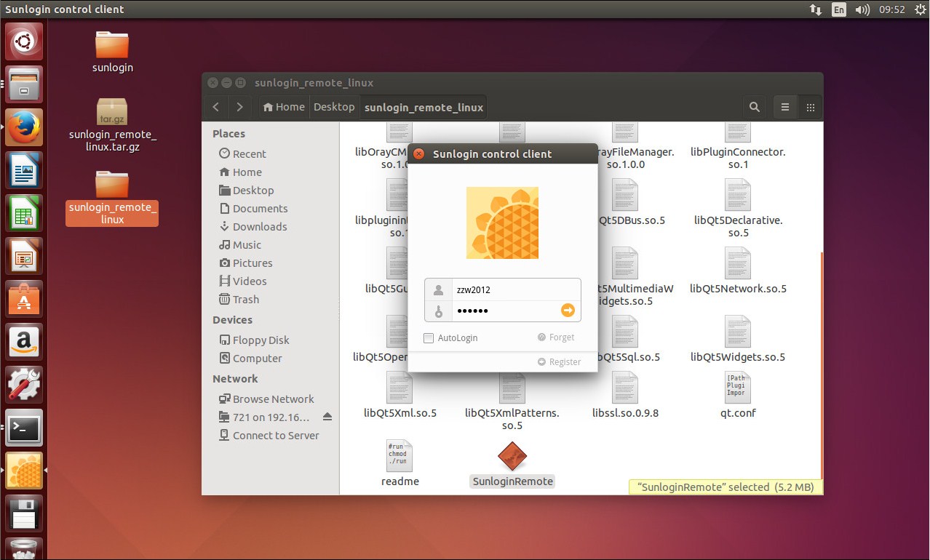Launch Firefox from the launcher
Image resolution: width=930 pixels, height=560 pixels.
[x=24, y=127]
